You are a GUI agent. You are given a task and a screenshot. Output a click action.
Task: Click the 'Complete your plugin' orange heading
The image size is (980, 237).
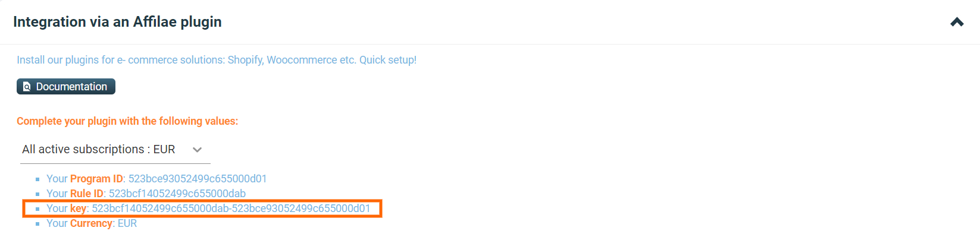(x=127, y=121)
